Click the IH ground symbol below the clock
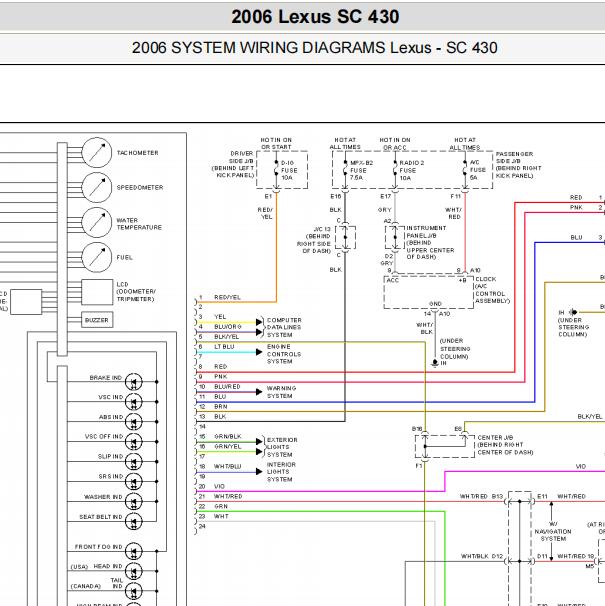 (x=435, y=363)
